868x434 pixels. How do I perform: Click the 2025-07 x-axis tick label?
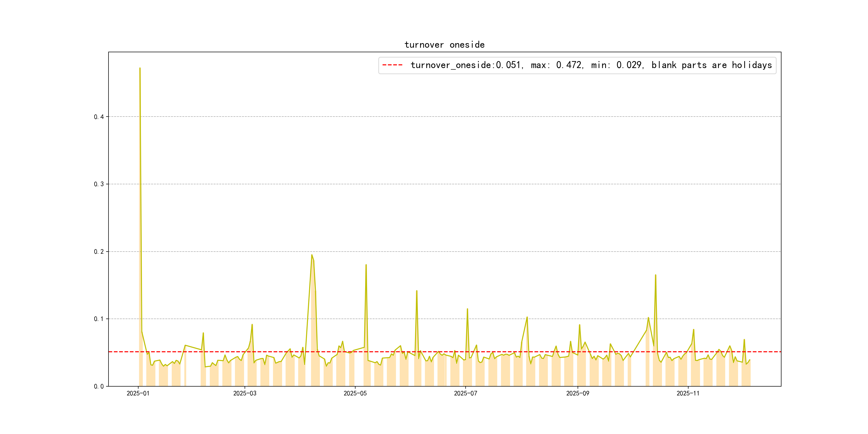[x=465, y=393]
